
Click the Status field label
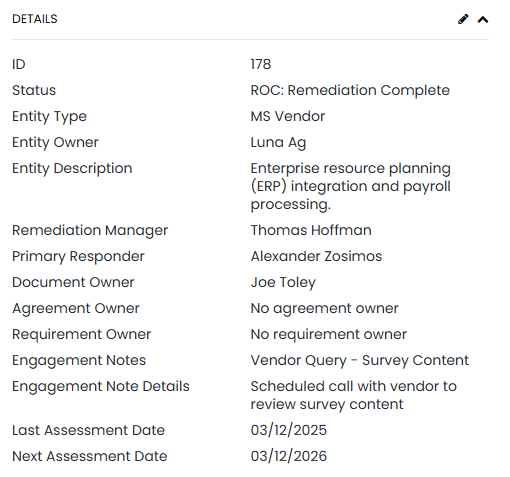34,90
